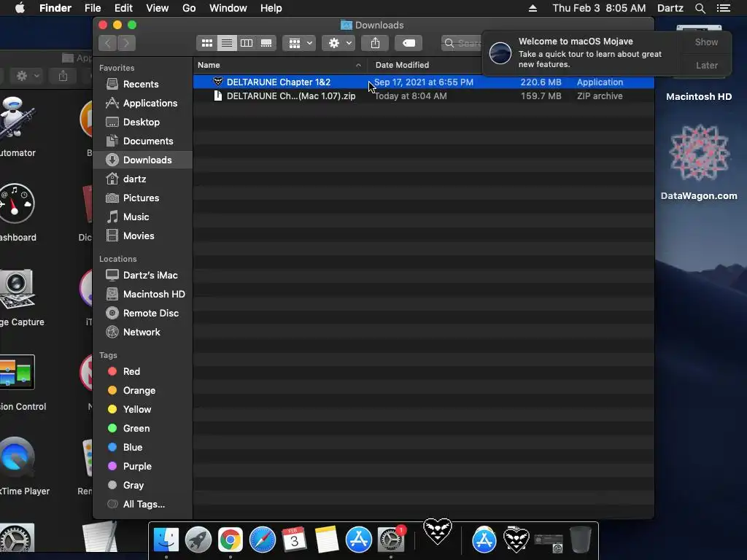The height and width of the screenshot is (560, 747).
Task: Open the Help menu
Action: [x=271, y=8]
